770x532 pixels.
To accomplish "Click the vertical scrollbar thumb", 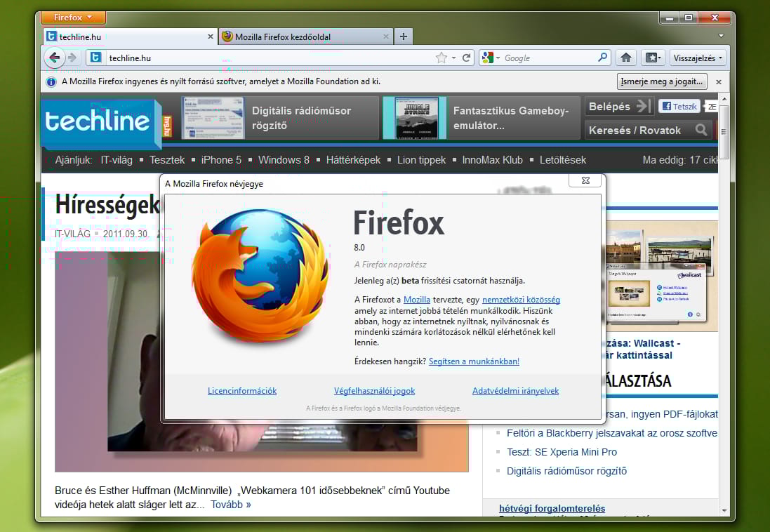I will point(724,132).
